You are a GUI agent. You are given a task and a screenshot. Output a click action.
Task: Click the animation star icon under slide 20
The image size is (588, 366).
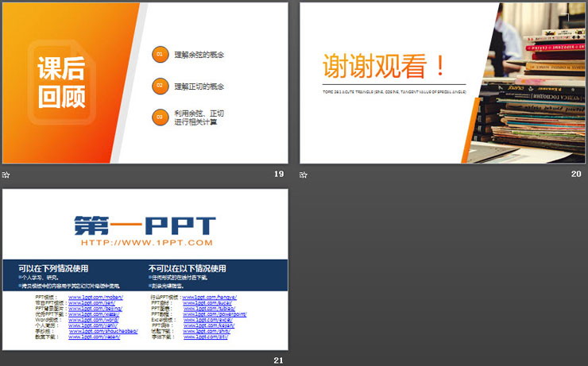coord(304,175)
